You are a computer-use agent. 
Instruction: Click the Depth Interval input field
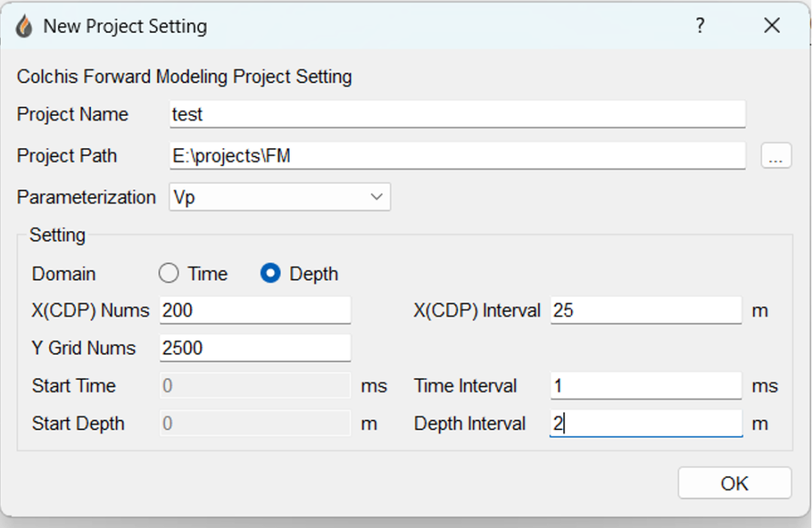(646, 423)
